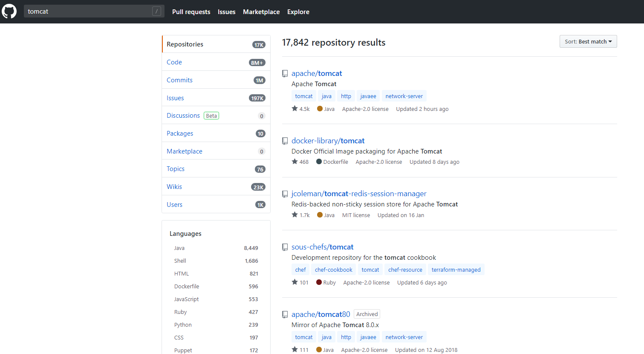Switch to the Commits results category
The width and height of the screenshot is (644, 354).
point(216,80)
